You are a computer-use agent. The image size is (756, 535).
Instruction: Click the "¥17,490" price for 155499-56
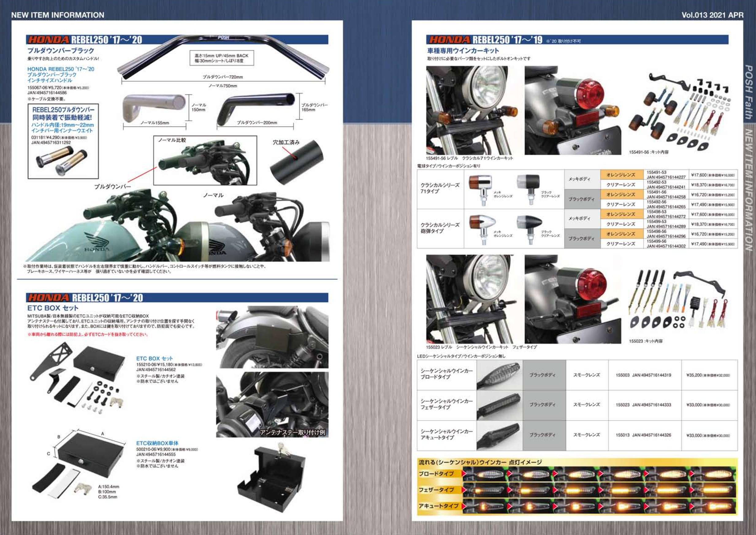click(x=712, y=244)
